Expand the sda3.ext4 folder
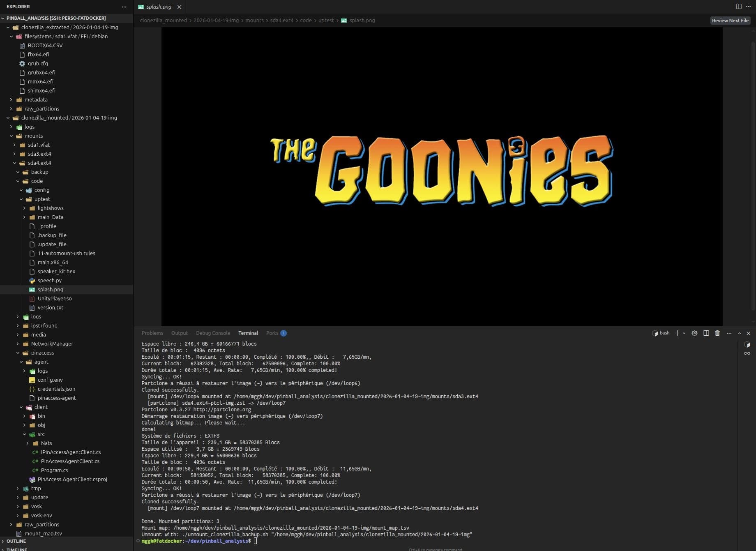Image resolution: width=756 pixels, height=551 pixels. (14, 154)
